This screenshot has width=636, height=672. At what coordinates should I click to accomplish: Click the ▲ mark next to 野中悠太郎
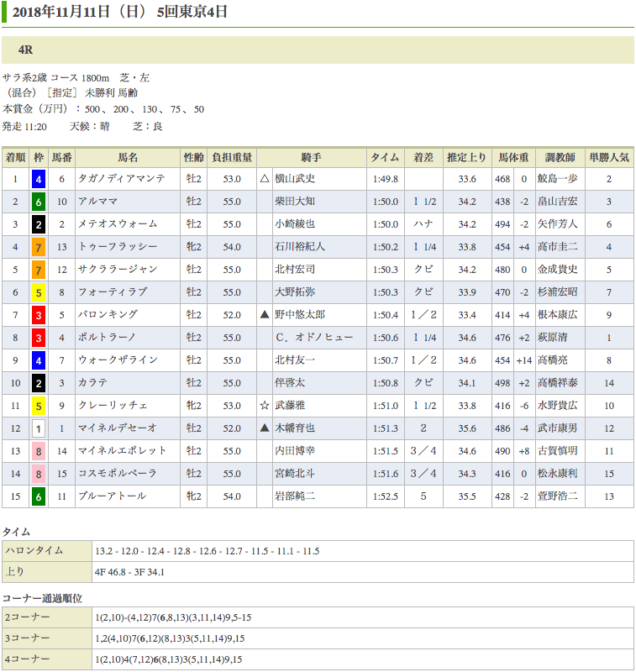pyautogui.click(x=265, y=315)
